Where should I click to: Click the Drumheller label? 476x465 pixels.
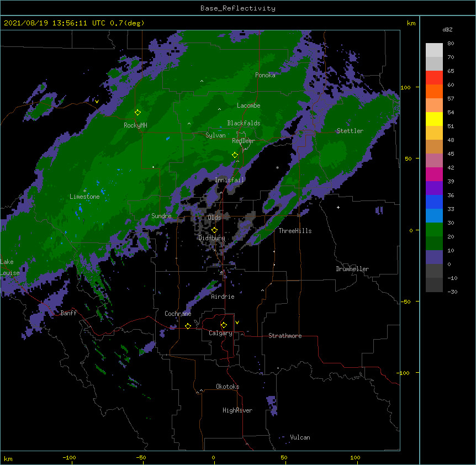(x=352, y=269)
